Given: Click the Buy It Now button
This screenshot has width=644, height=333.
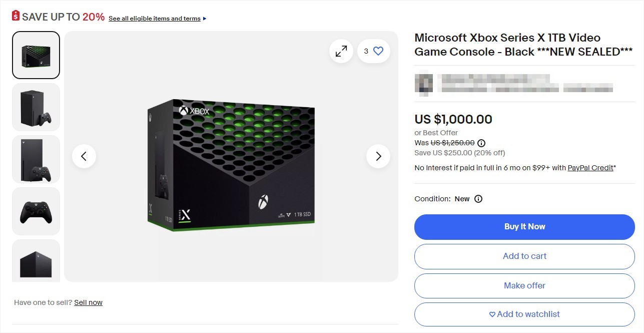Looking at the screenshot, I should (524, 226).
